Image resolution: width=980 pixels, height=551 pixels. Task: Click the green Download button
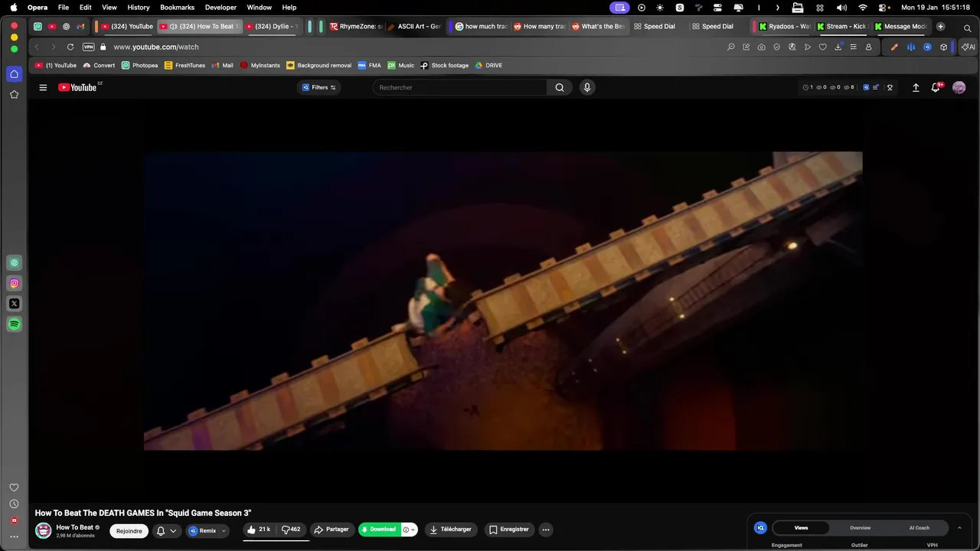pos(380,530)
